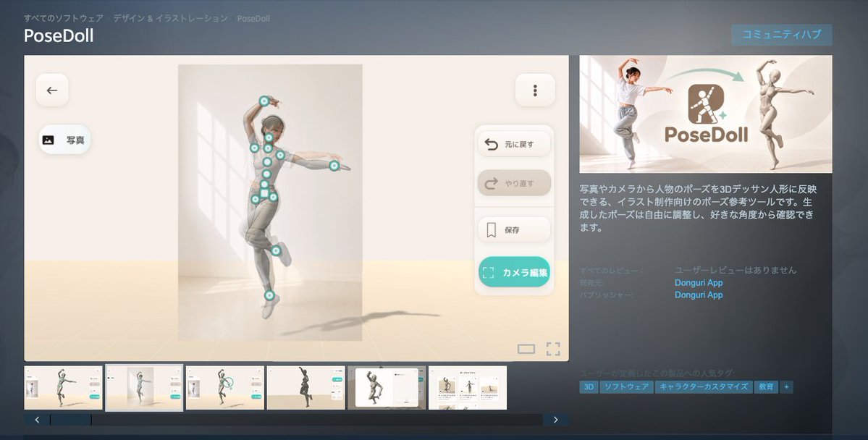Select the キャラクターカスタマイズ tag
The width and height of the screenshot is (868, 440).
coord(704,387)
